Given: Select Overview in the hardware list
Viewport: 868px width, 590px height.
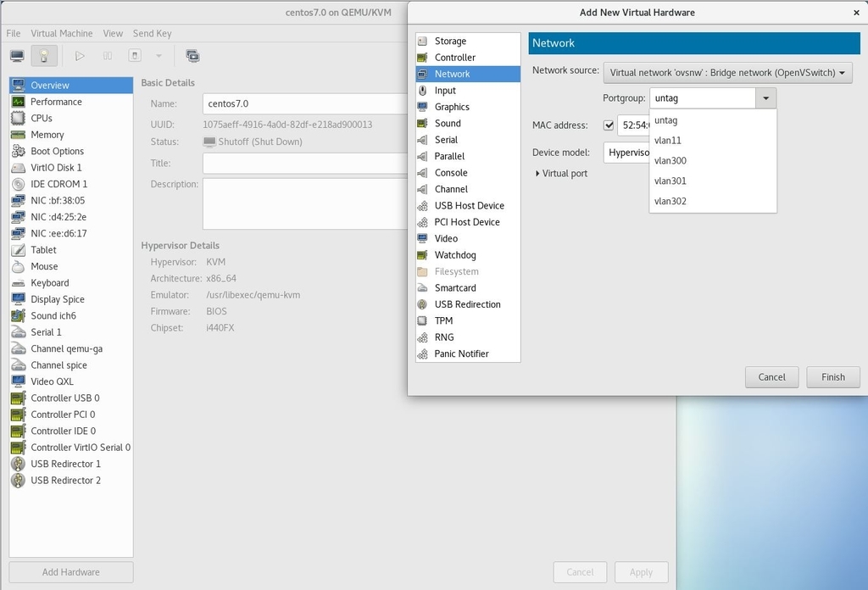Looking at the screenshot, I should [71, 86].
